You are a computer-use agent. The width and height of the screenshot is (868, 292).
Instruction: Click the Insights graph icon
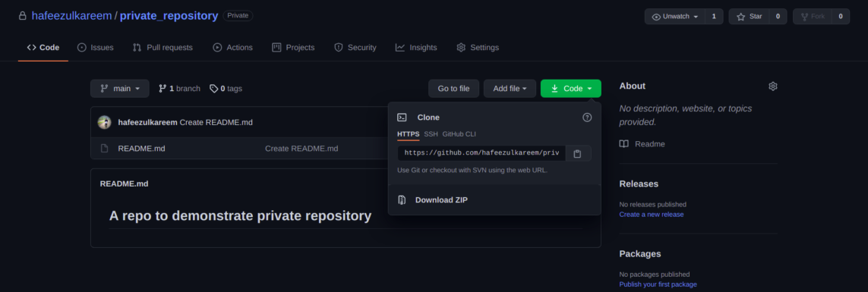(400, 48)
